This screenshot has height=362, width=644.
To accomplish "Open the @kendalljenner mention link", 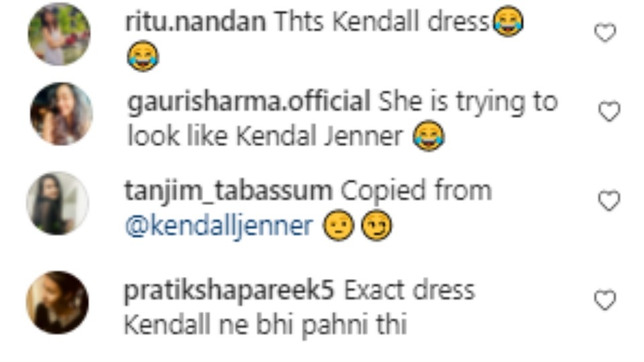I will pos(219,227).
